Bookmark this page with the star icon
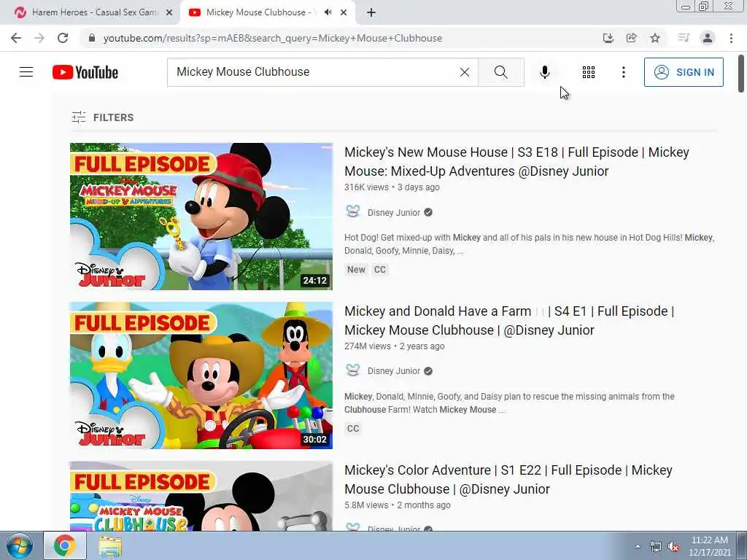The height and width of the screenshot is (560, 747). pyautogui.click(x=655, y=38)
